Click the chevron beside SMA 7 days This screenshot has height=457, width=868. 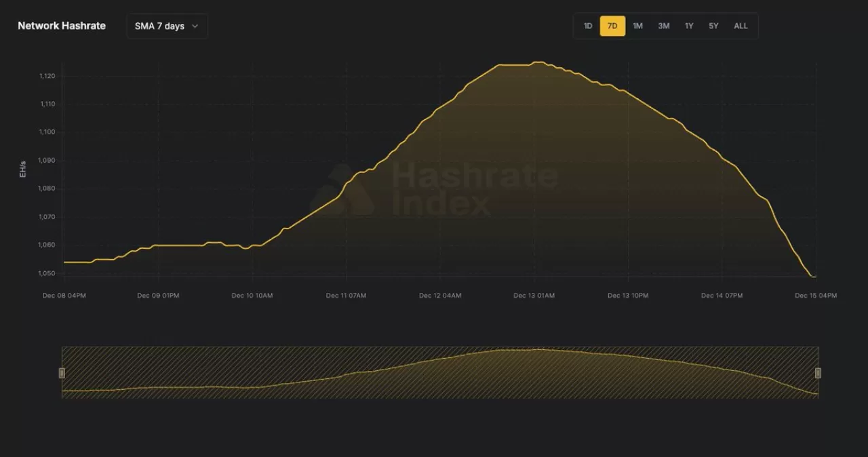tap(195, 26)
